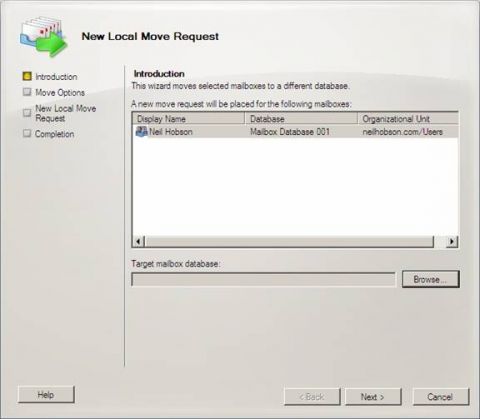The image size is (480, 419).
Task: Cancel the move request wizard
Action: (440, 397)
